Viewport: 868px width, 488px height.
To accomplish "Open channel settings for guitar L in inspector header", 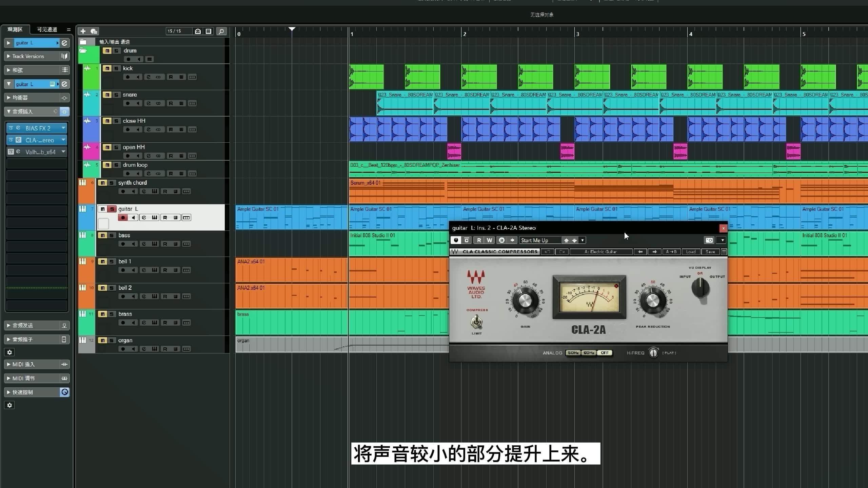I will coord(64,43).
